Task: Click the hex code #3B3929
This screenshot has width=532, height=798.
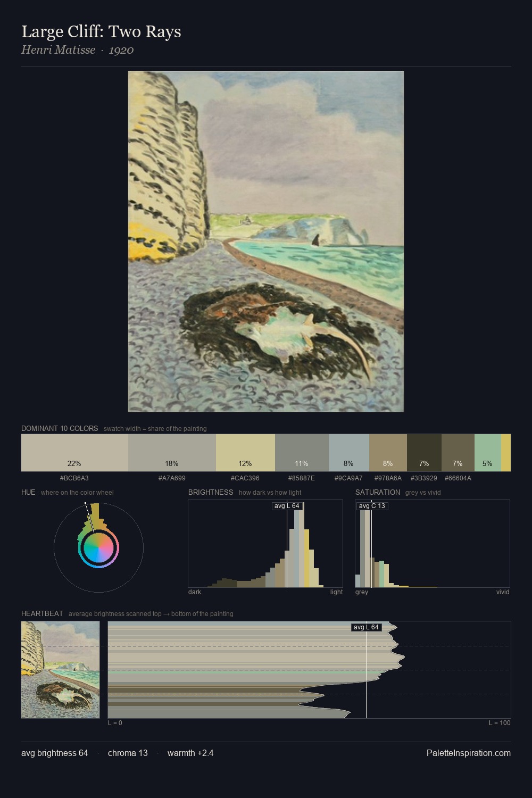Action: point(424,478)
